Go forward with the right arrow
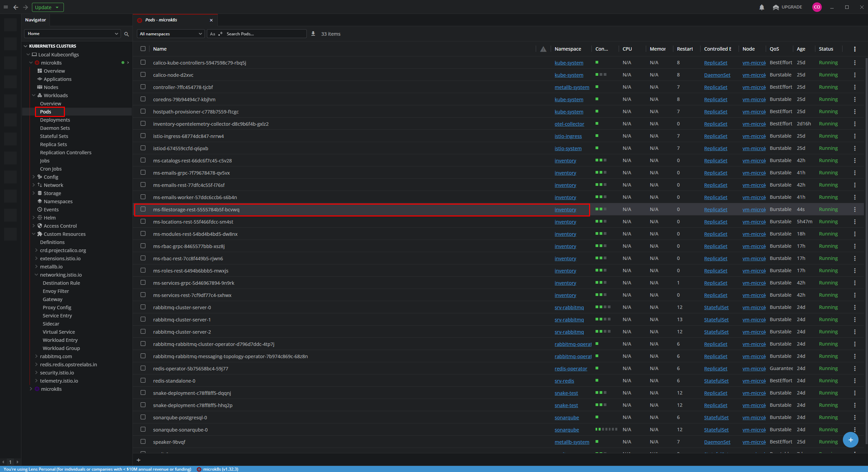Screen dimensions: 868x472 tap(25, 7)
